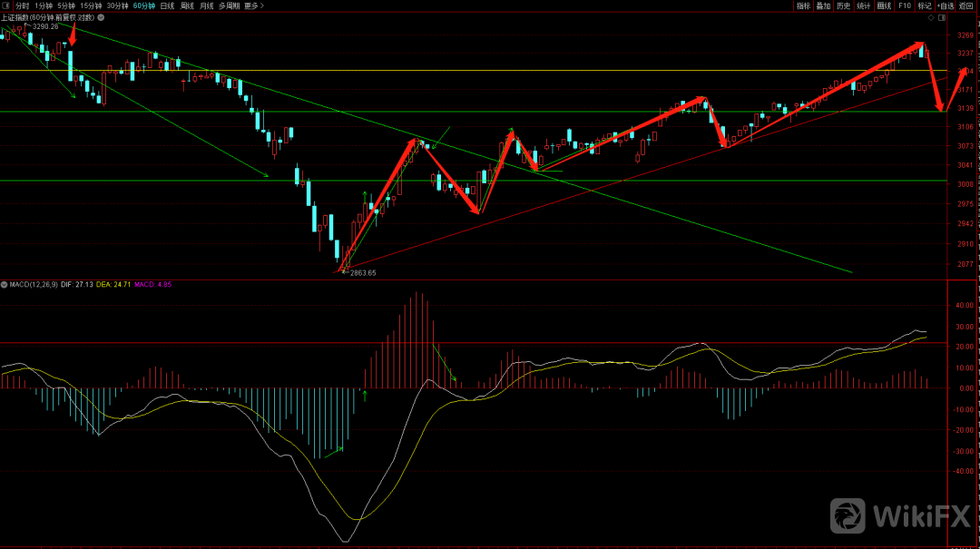Click the divider between price chart and MACD
The width and height of the screenshot is (980, 549).
coord(472,279)
